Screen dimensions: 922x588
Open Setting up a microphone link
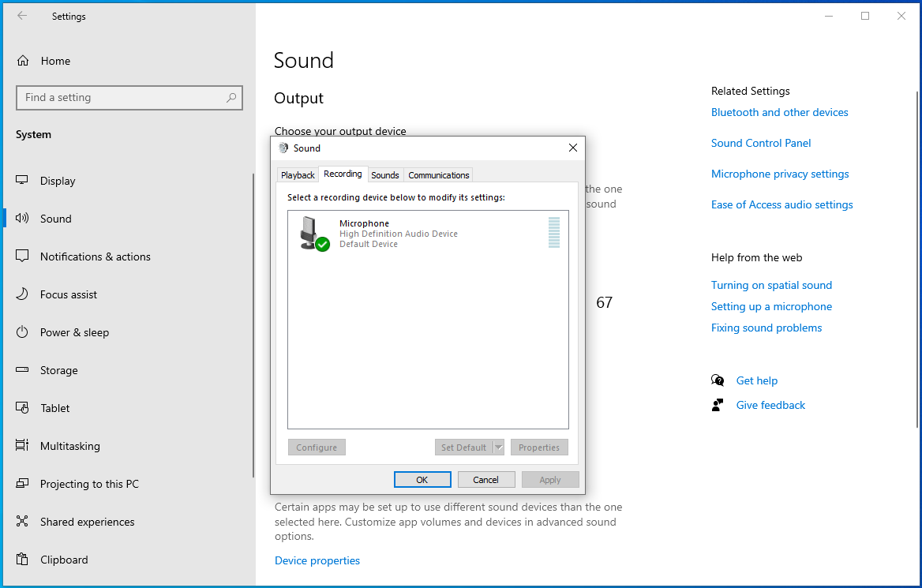point(771,306)
